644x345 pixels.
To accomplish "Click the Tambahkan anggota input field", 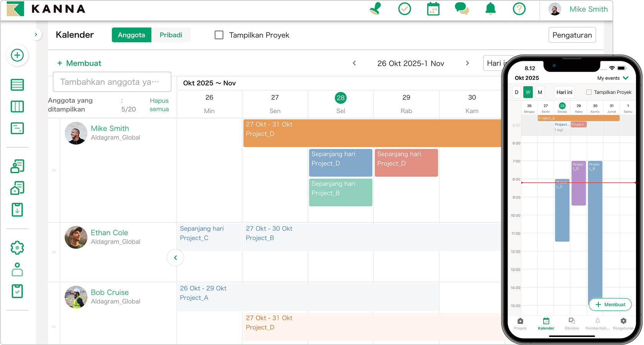I will [x=112, y=82].
